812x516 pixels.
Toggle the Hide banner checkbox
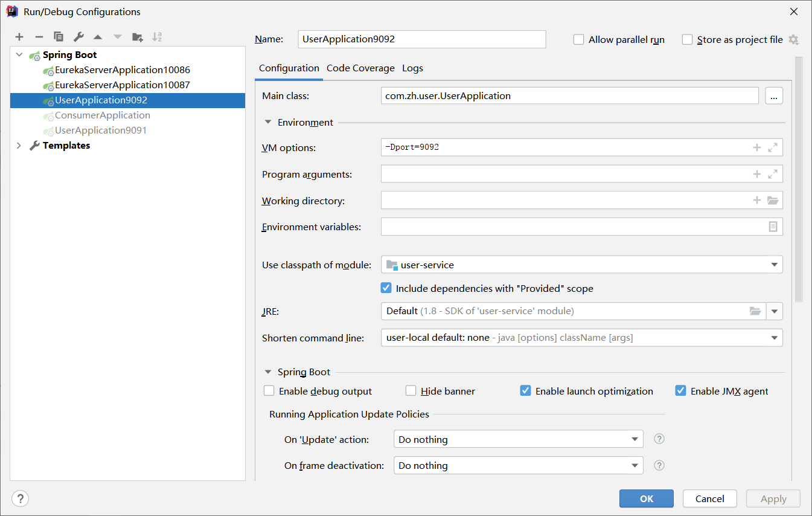(411, 391)
